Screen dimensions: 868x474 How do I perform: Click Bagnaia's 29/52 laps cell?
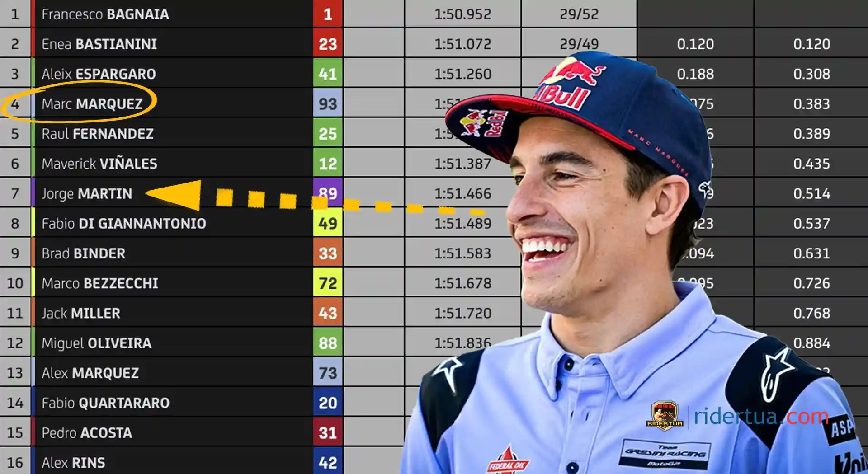[579, 14]
